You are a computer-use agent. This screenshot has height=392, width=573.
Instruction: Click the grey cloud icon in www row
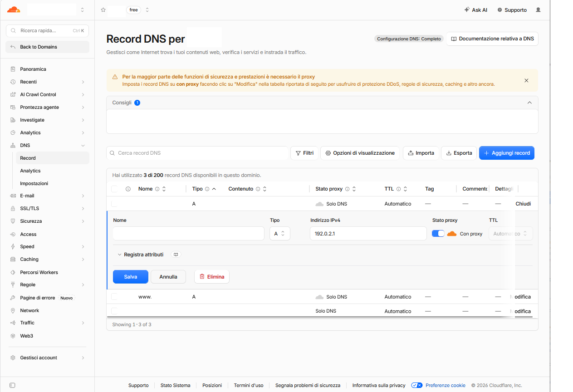pos(319,297)
